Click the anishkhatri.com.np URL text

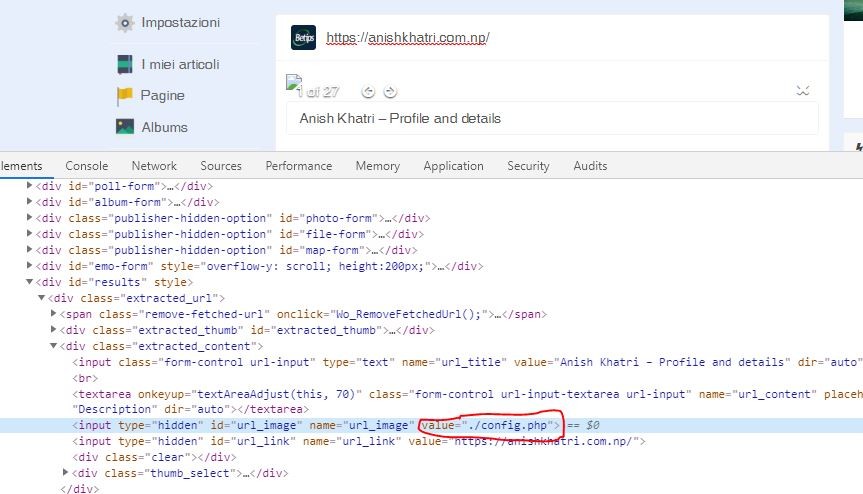point(408,37)
